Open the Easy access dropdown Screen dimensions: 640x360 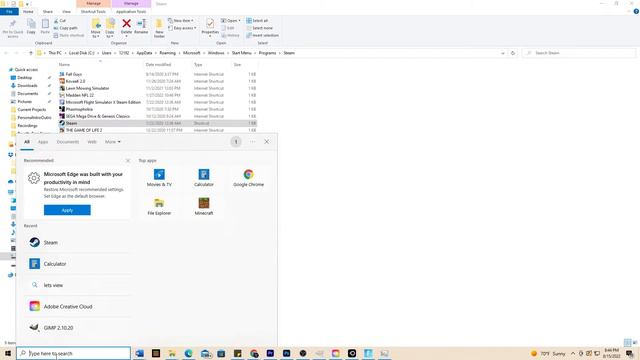[182, 28]
